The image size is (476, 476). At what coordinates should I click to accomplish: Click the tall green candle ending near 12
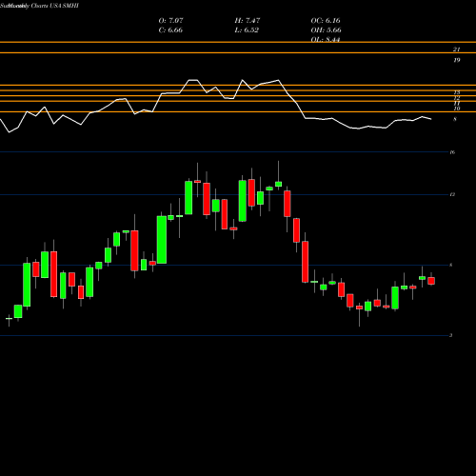tap(162, 240)
